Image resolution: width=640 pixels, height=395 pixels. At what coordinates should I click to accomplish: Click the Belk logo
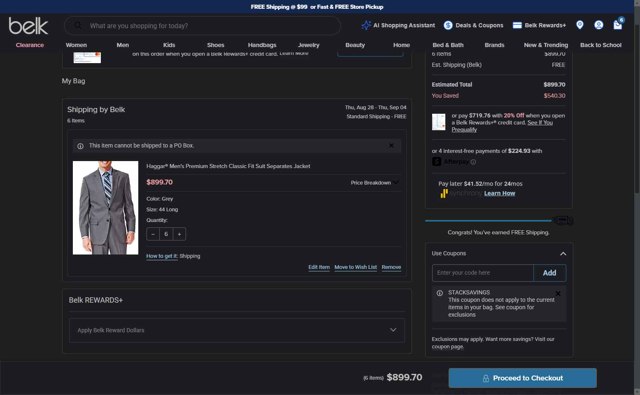coord(28,26)
